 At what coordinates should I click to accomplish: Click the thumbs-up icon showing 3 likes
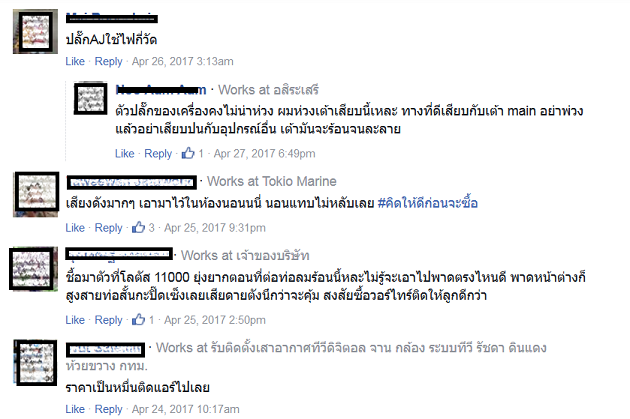click(138, 227)
